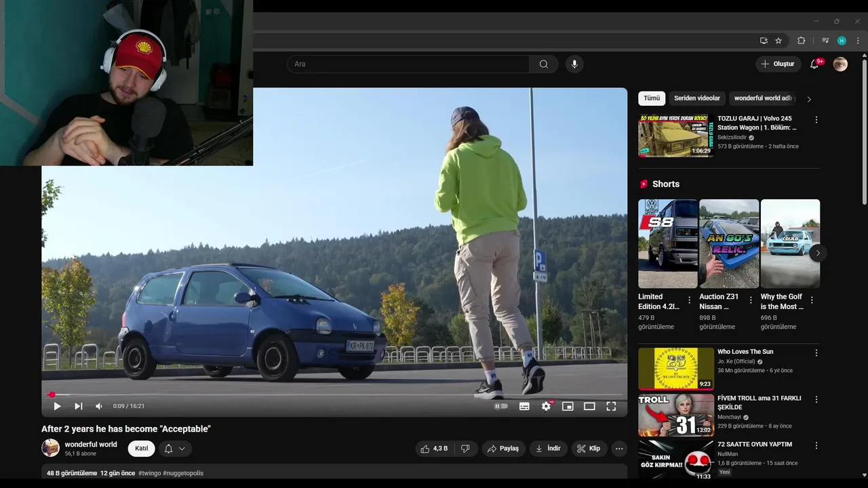The width and height of the screenshot is (868, 488).
Task: Click the Oluştur create button
Action: 778,64
